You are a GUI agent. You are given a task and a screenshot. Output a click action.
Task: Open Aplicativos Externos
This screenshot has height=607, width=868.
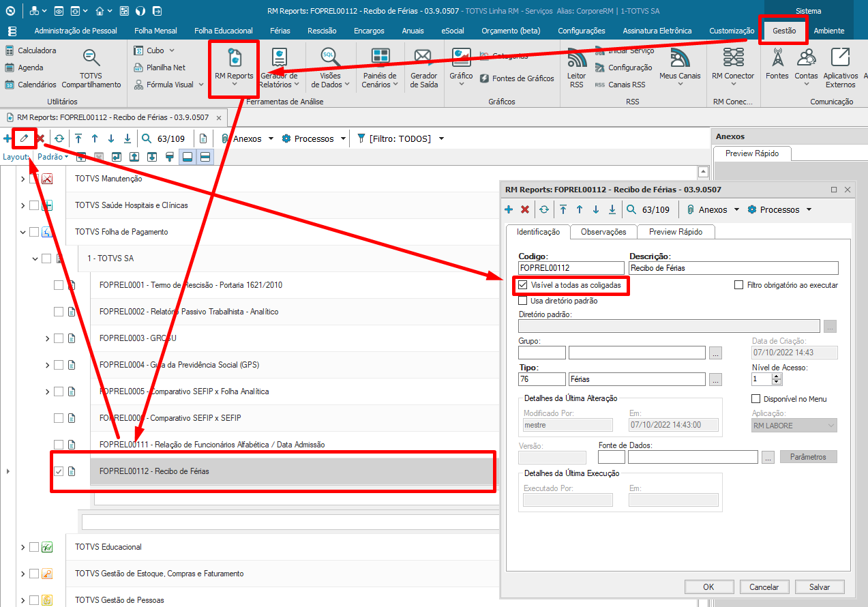(841, 68)
